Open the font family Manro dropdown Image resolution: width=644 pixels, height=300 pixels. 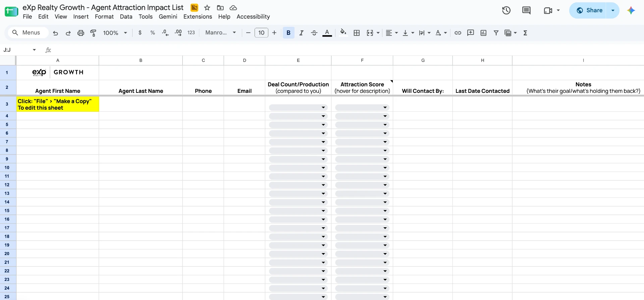point(221,33)
